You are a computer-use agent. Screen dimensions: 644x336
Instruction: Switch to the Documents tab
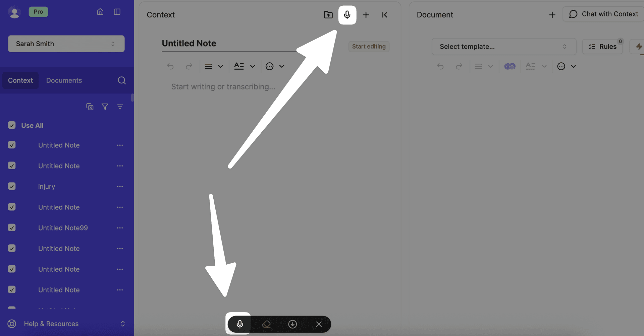(x=64, y=80)
